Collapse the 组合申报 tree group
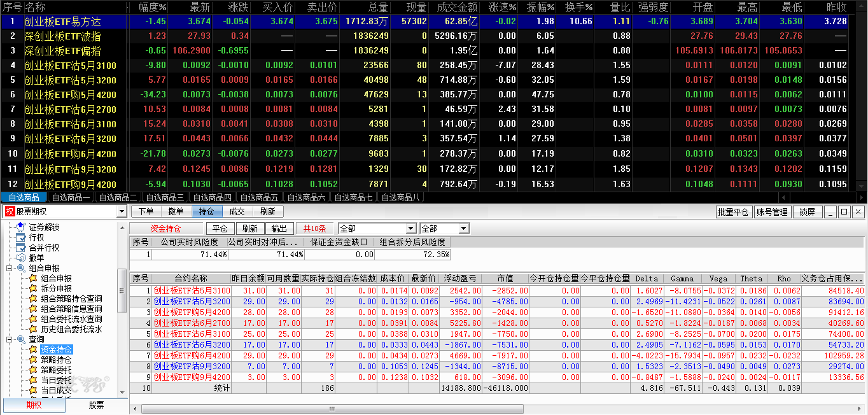This screenshot has width=868, height=415. (x=10, y=268)
